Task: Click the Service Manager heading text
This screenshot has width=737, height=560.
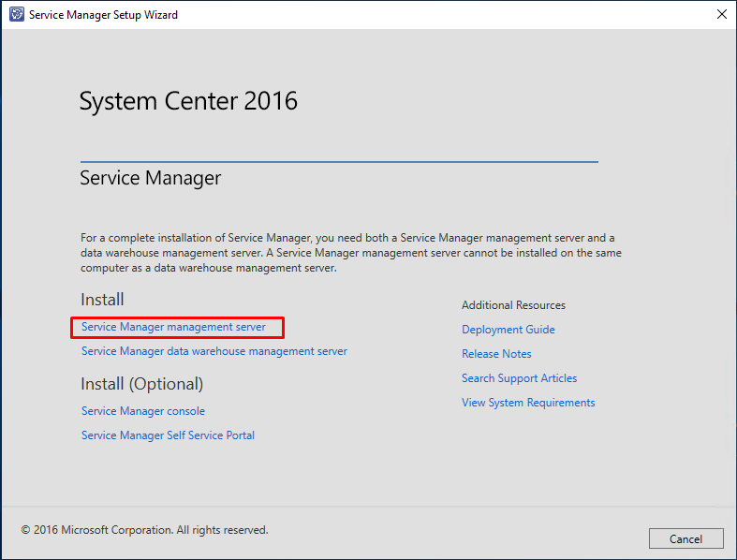Action: coord(151,178)
